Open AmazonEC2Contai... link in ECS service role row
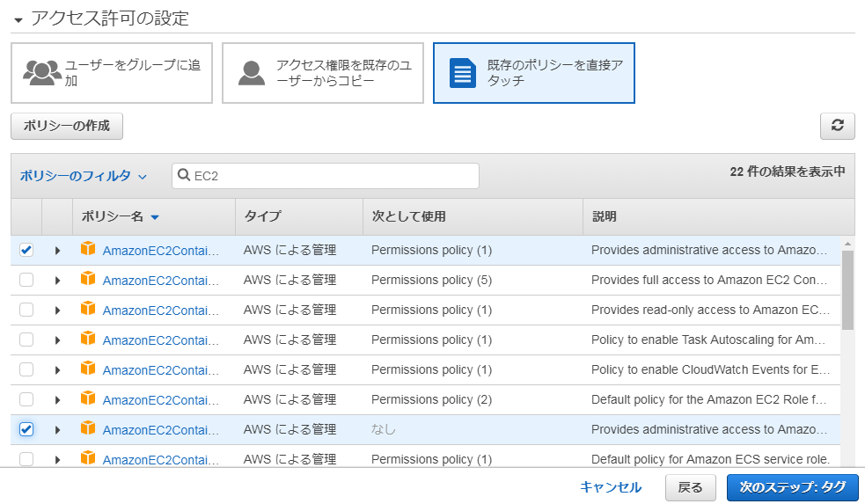The image size is (865, 504). coord(160,459)
